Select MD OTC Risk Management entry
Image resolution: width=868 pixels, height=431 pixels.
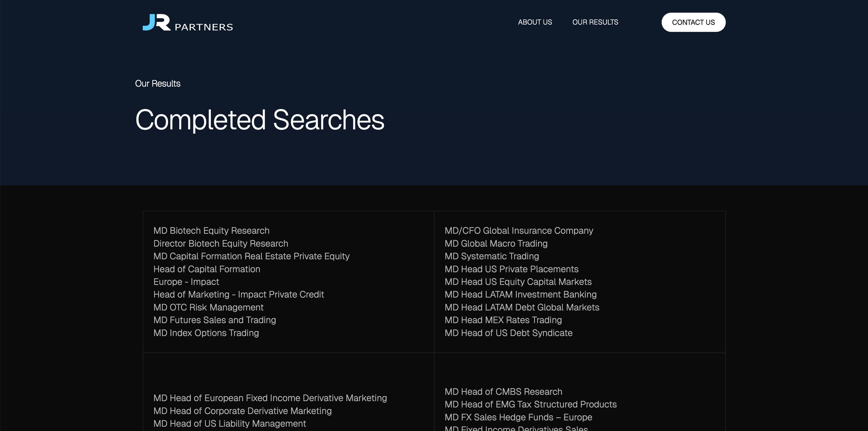pos(208,307)
